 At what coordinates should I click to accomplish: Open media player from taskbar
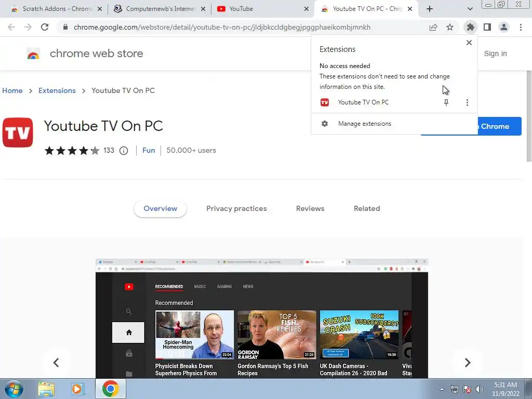(x=78, y=389)
